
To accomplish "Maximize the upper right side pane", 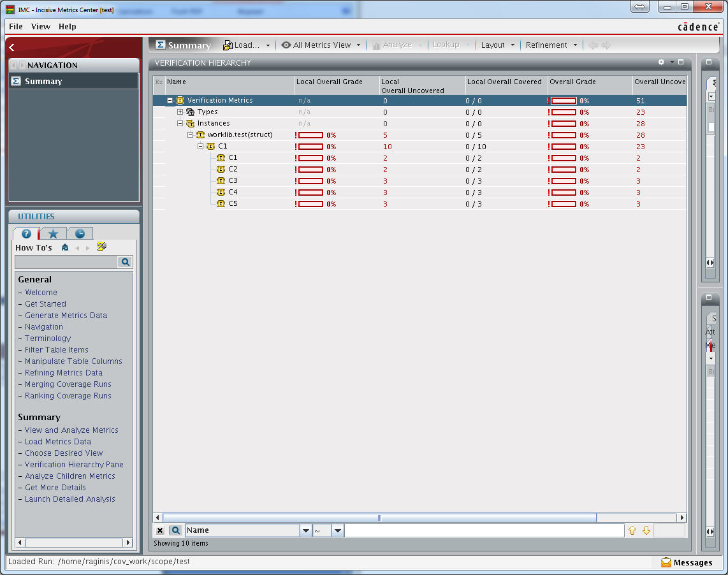I will coord(709,62).
